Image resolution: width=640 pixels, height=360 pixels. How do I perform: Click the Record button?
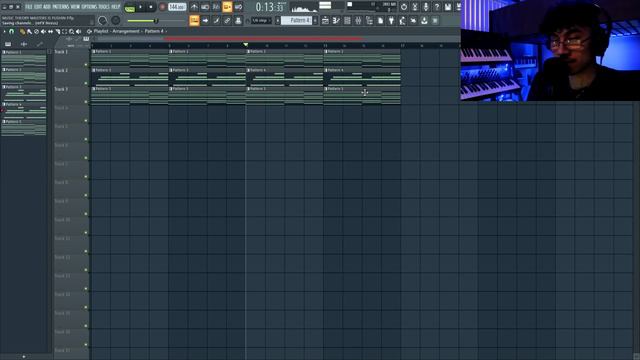click(162, 7)
